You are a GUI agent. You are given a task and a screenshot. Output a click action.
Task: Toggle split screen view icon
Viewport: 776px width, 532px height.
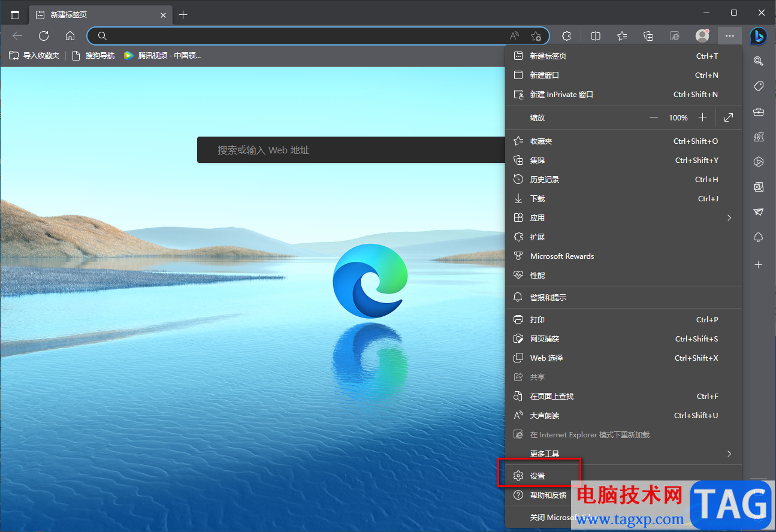coord(596,36)
